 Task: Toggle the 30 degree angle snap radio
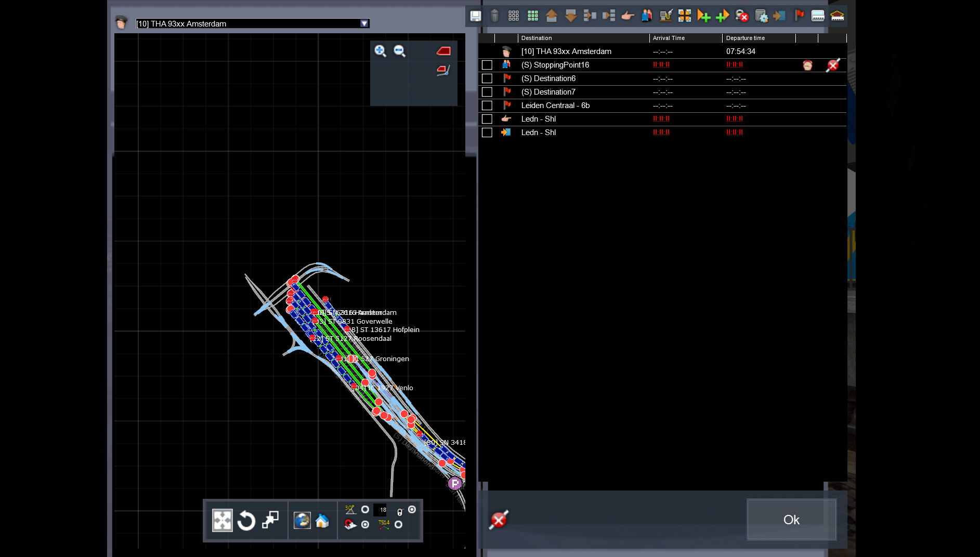365,510
